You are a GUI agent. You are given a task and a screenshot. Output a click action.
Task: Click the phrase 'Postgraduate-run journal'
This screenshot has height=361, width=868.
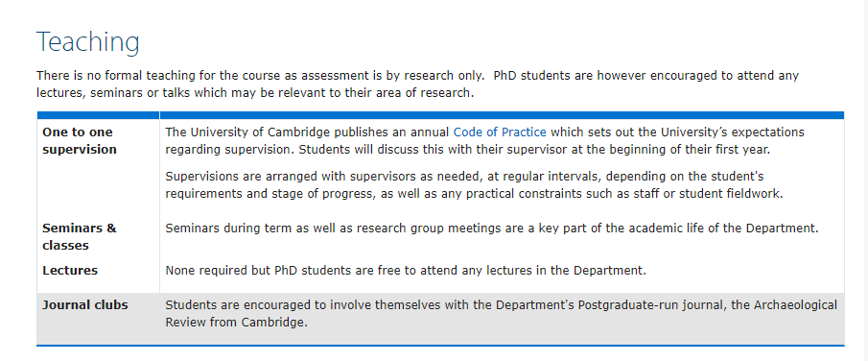pos(651,305)
